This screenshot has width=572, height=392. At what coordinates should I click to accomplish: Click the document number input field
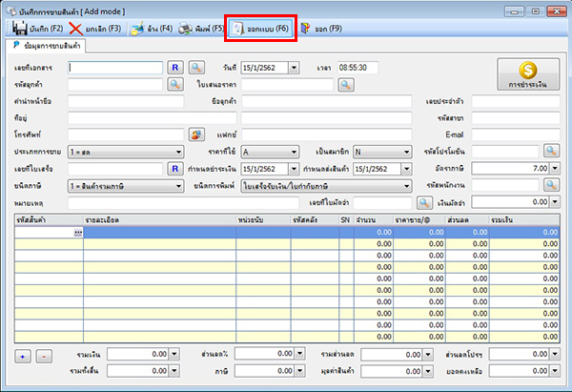(115, 68)
